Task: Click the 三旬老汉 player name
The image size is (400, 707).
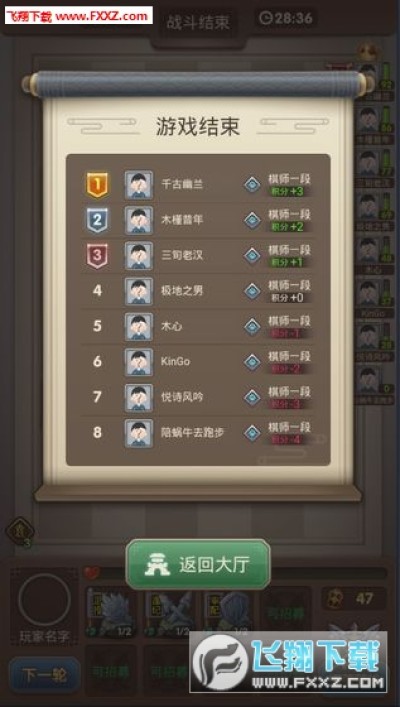Action: (182, 256)
